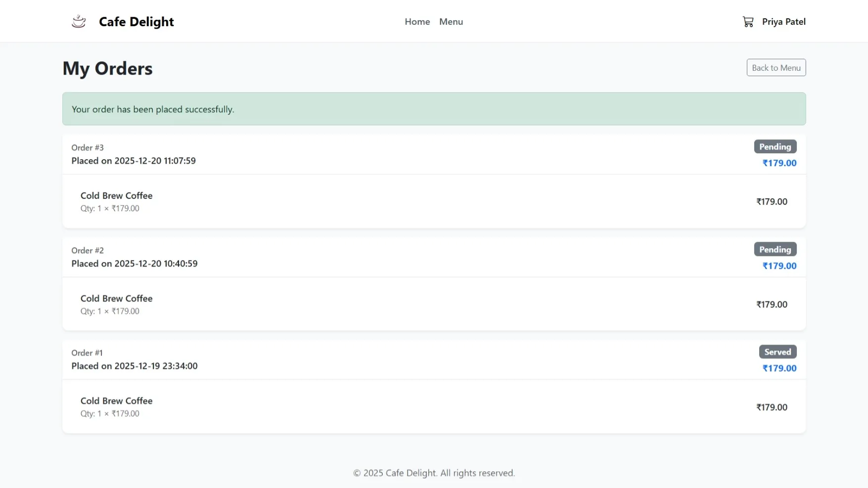Screen dimensions: 868x488
Task: Select Cold Brew Coffee in Order #1
Action: (116, 400)
